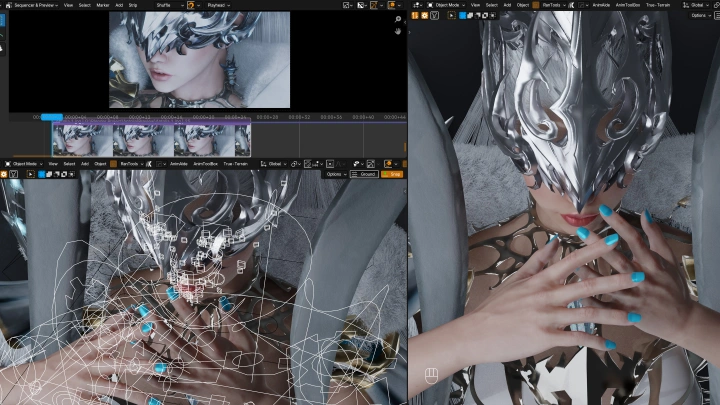Toggle the snapping icon in the lower-left viewport header
The image size is (720, 405).
pyautogui.click(x=308, y=164)
